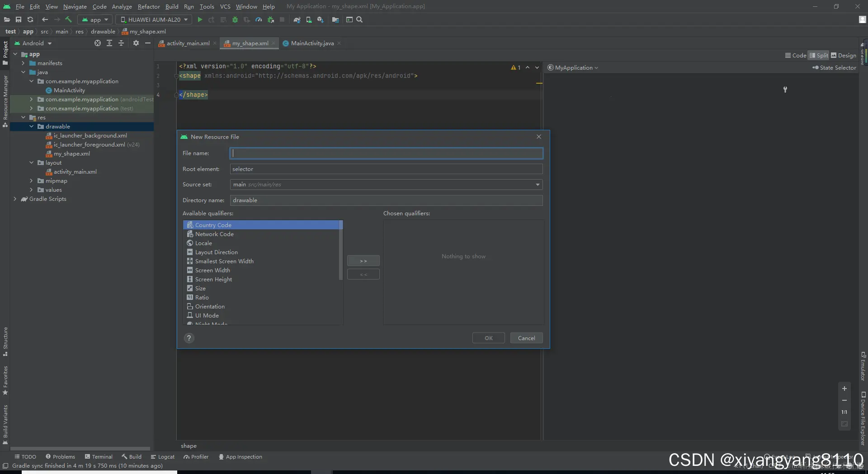This screenshot has width=868, height=474.
Task: Open the VCS menu
Action: click(225, 6)
